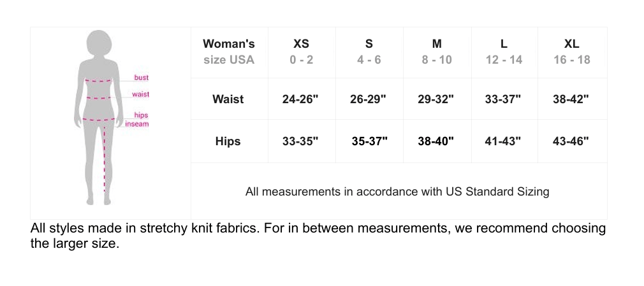Click the 35-37" hips measurement

(369, 141)
